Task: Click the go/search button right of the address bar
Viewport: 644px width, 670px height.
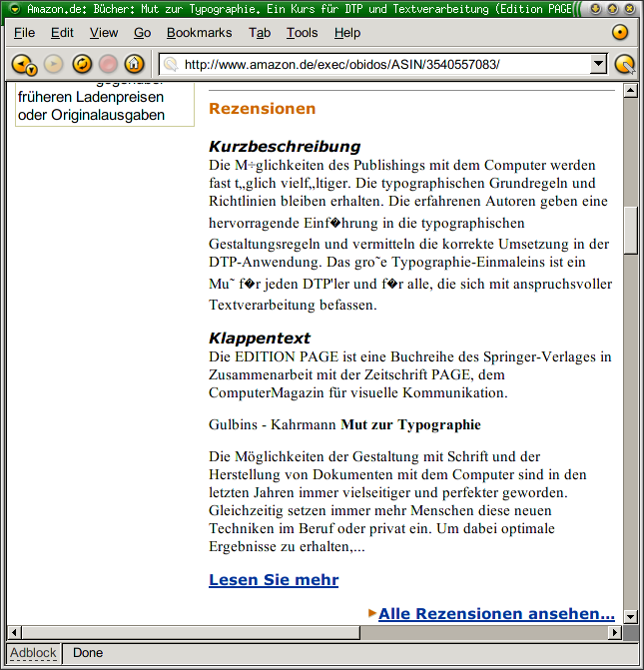Action: [x=625, y=65]
